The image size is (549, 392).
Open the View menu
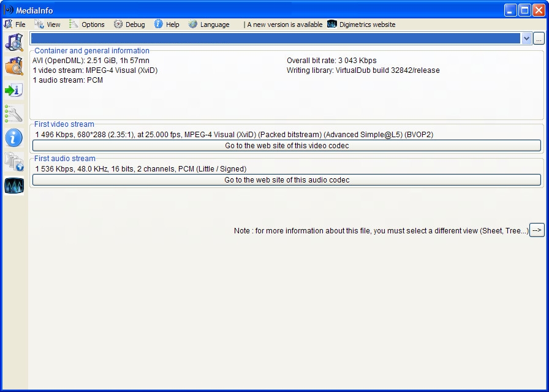pyautogui.click(x=53, y=24)
